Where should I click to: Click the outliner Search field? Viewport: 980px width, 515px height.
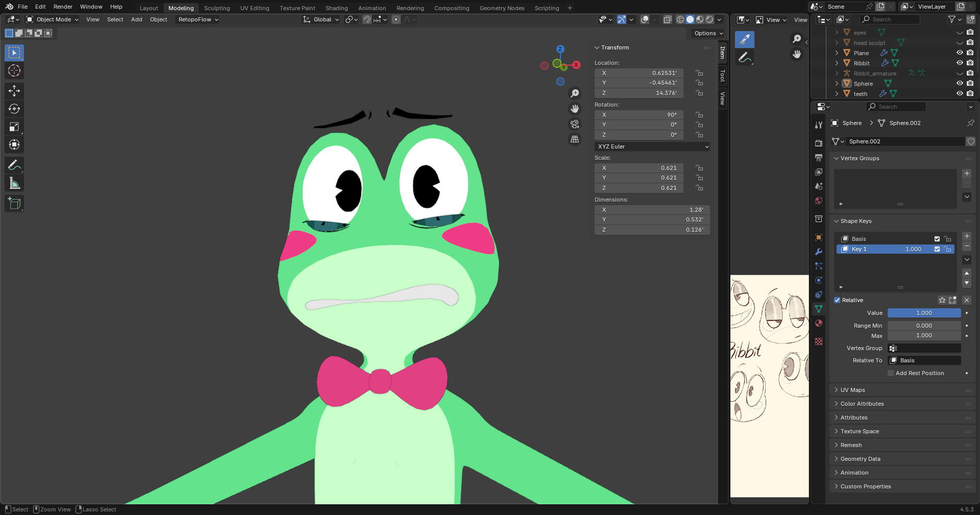890,19
